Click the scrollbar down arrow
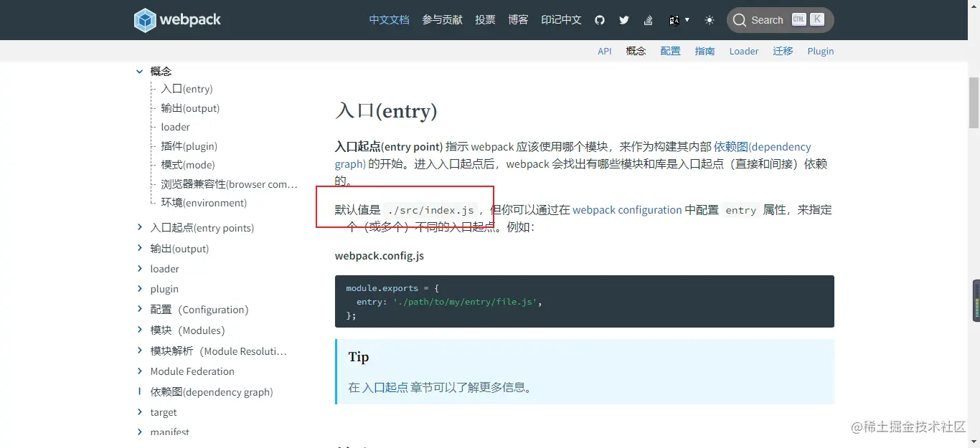This screenshot has width=980, height=448. pos(974,442)
